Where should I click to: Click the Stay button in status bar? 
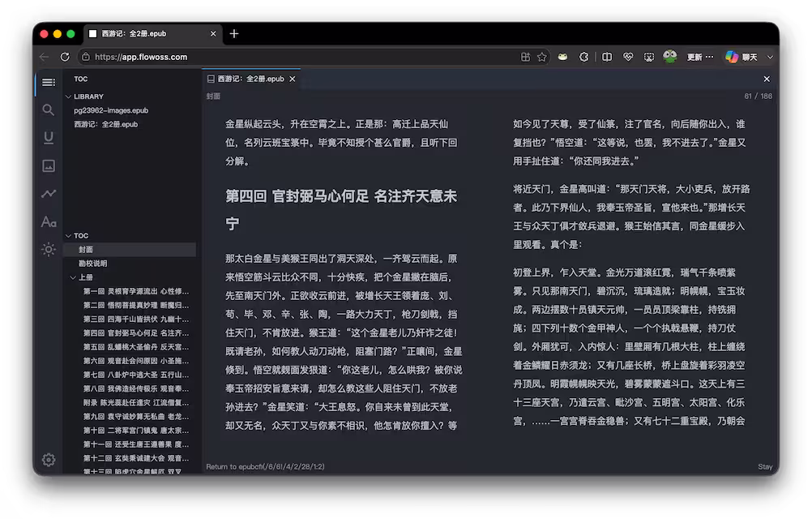point(765,466)
